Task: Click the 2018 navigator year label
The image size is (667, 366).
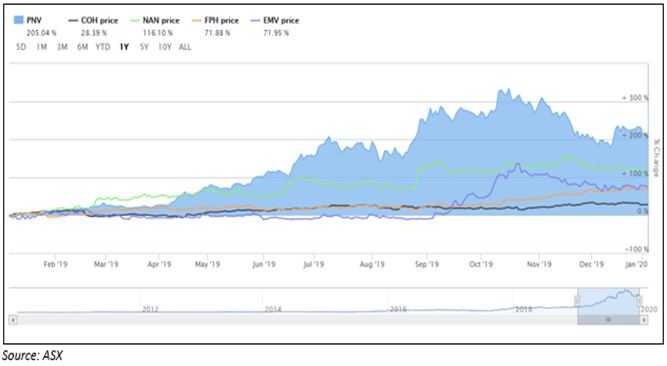Action: click(524, 309)
